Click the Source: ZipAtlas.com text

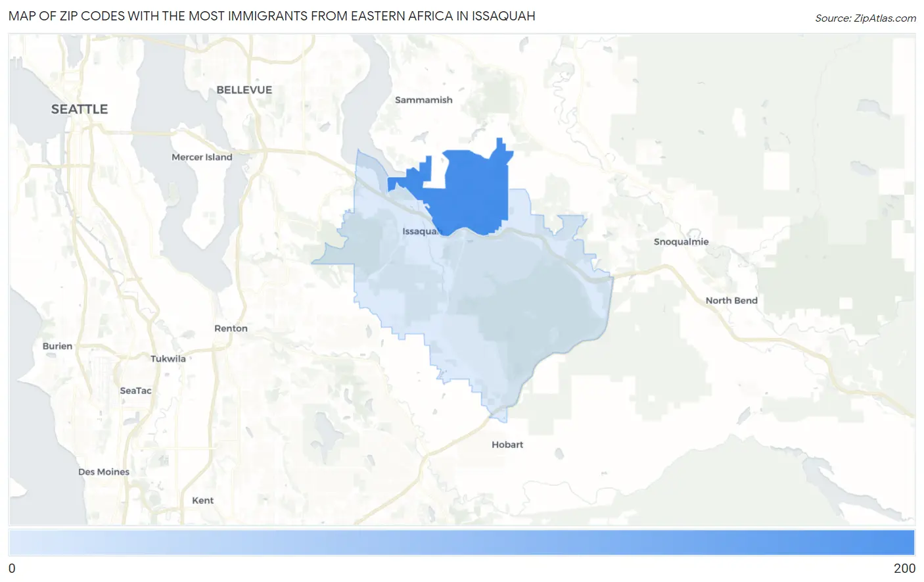tap(866, 18)
